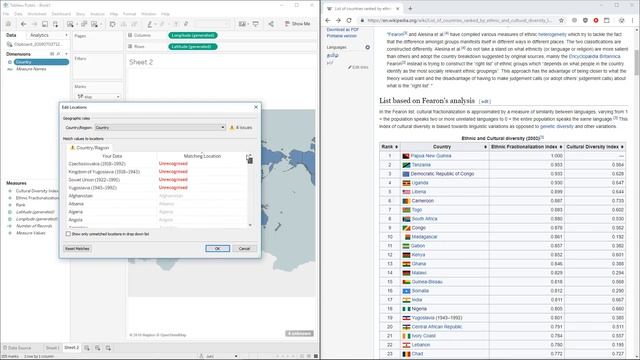
Task: Click the new worksheet toolbar icon in Tableau
Action: [70, 24]
